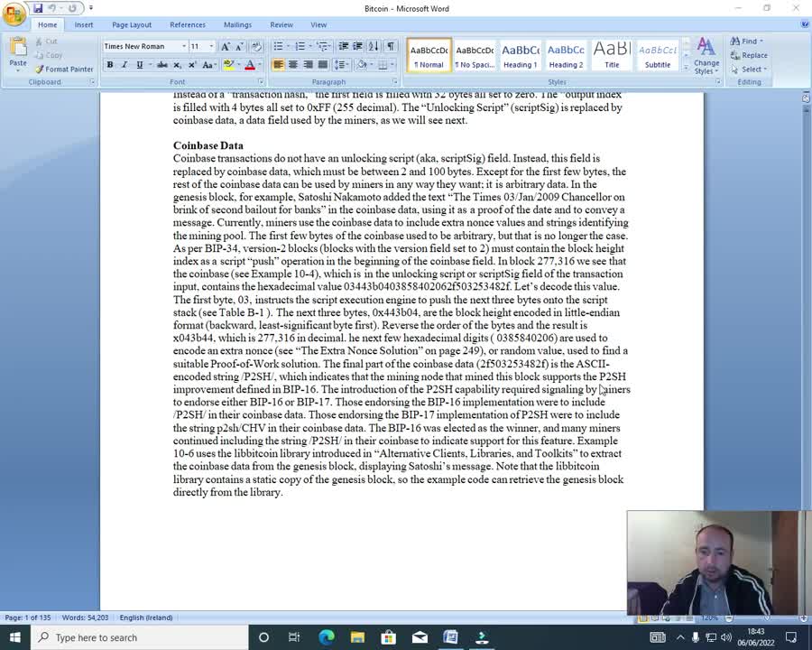
Task: Click the Find binoculars icon
Action: pos(734,41)
